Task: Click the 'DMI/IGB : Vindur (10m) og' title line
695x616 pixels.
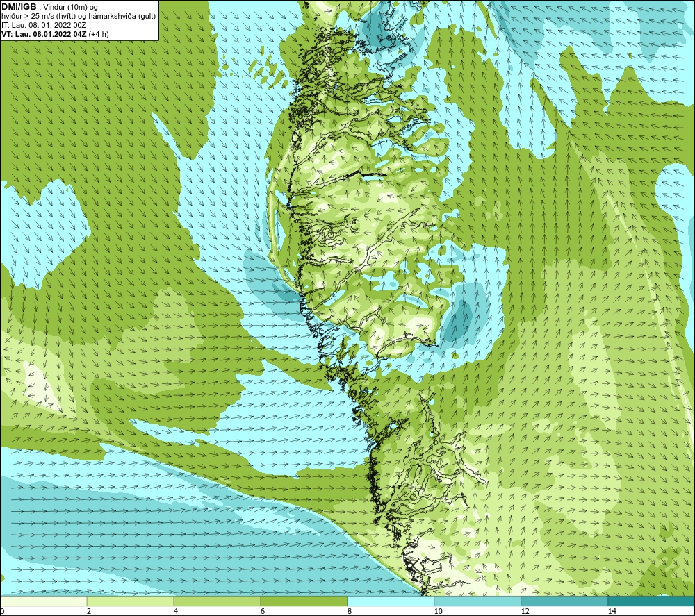Action: point(49,7)
